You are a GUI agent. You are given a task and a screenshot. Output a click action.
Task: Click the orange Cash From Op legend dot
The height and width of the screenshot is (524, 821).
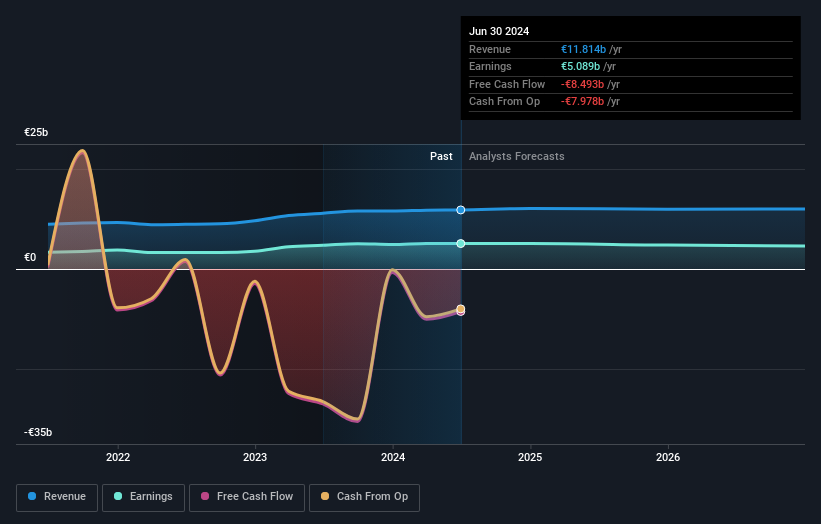pos(325,496)
